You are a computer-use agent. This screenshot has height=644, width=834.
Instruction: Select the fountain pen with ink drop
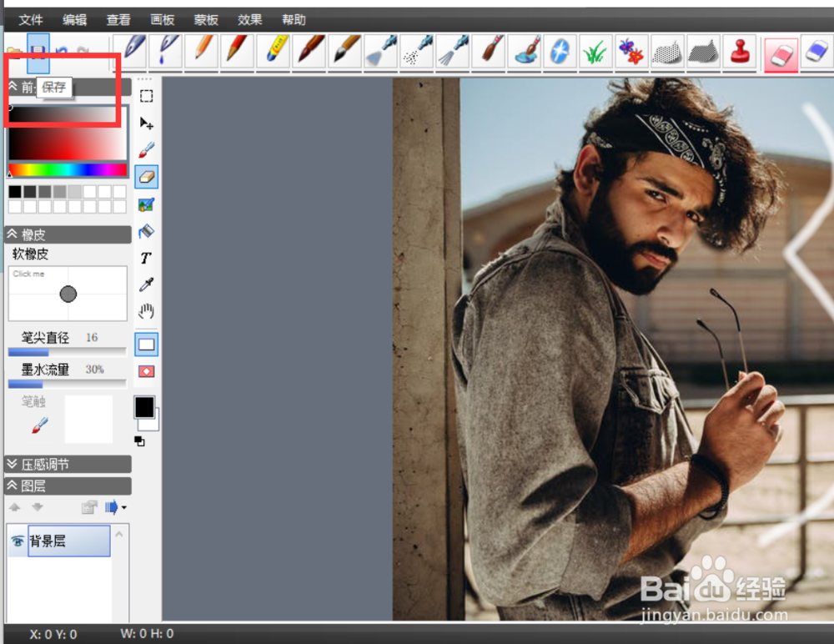click(167, 52)
